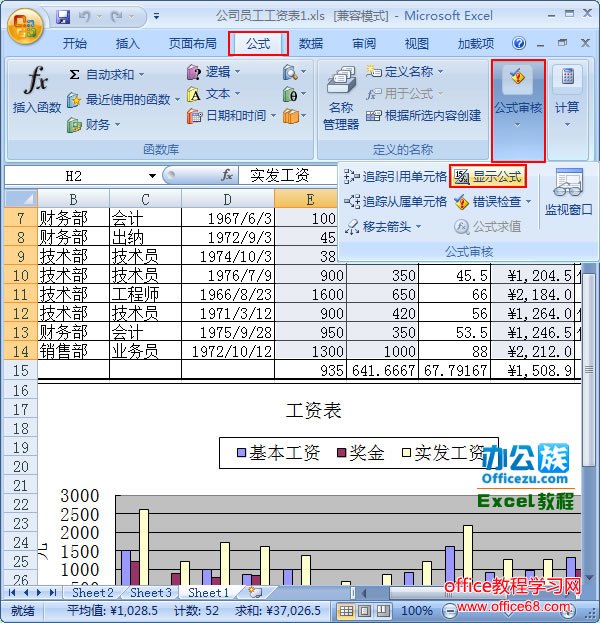Click Trace Precedents (追踪引用单元格)
600x623 pixels.
point(395,176)
